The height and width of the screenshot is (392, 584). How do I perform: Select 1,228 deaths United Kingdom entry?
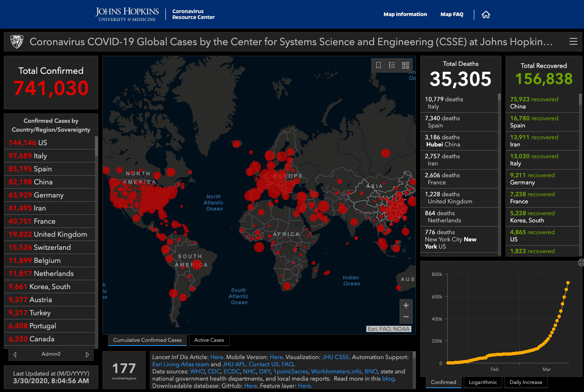pos(459,198)
